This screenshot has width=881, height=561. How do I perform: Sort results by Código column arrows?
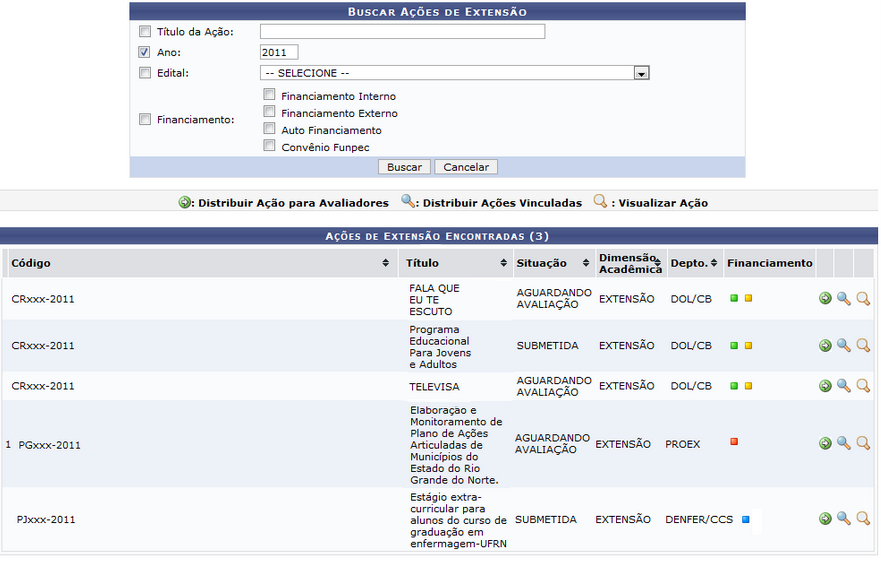(386, 263)
